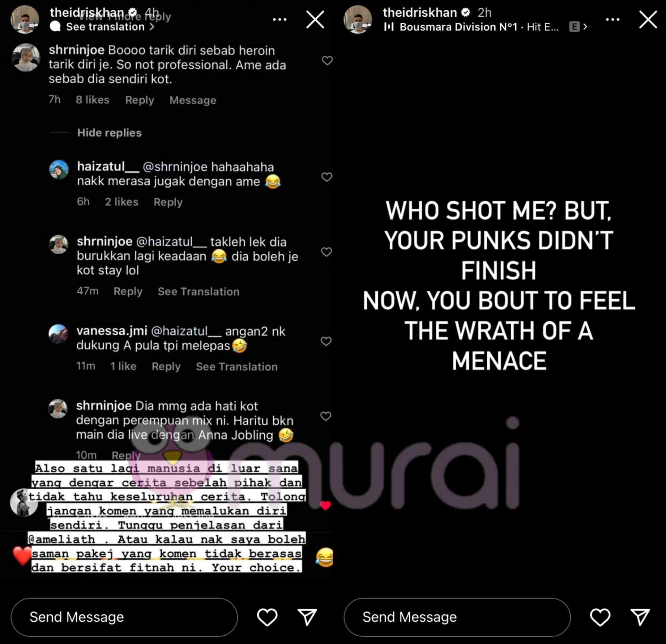Like vanessa.jmi's reply with heart icon

326,341
